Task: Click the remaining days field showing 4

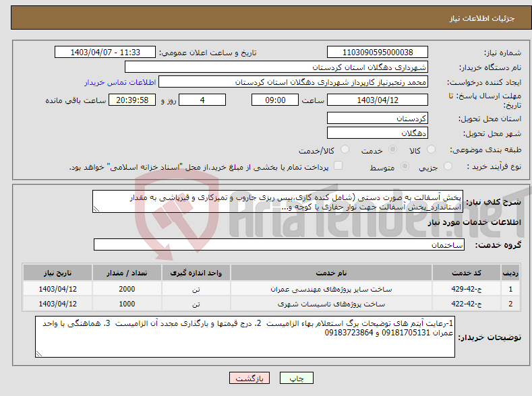Action: (x=202, y=100)
